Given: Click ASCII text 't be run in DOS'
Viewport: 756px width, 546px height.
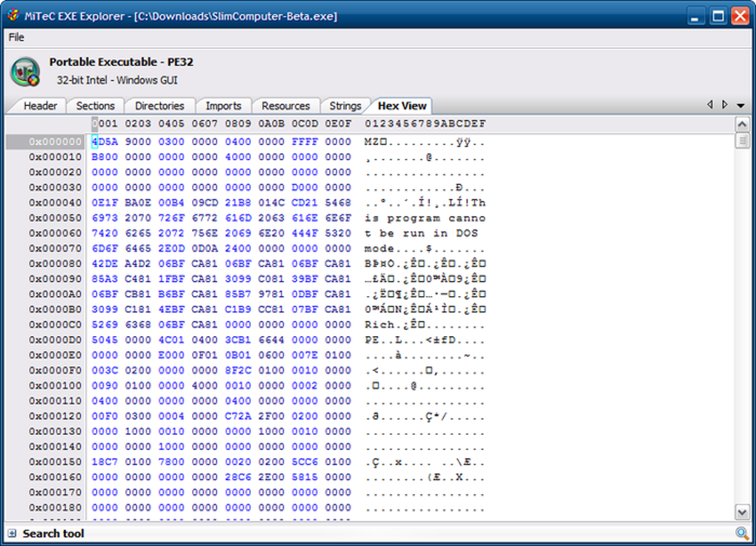Looking at the screenshot, I should click(x=421, y=233).
